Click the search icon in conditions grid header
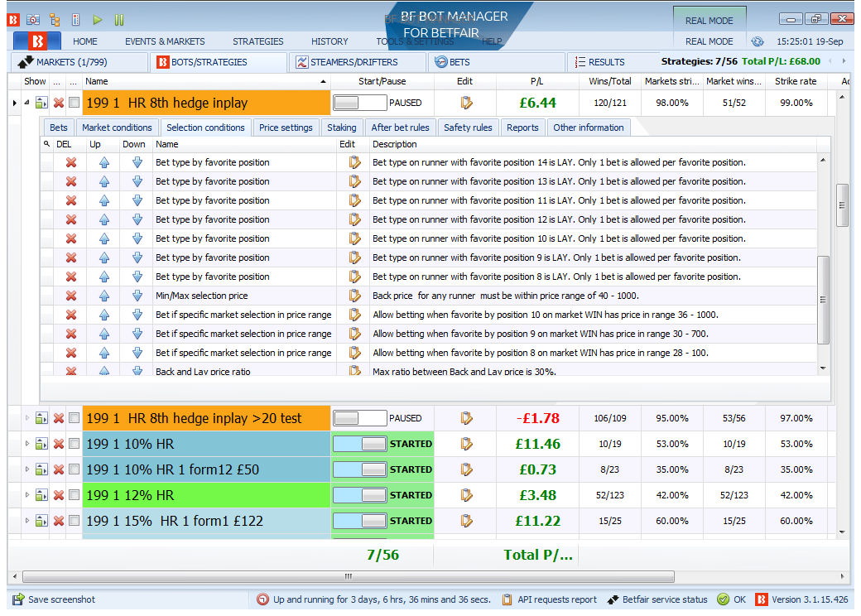This screenshot has width=861, height=616. click(46, 144)
